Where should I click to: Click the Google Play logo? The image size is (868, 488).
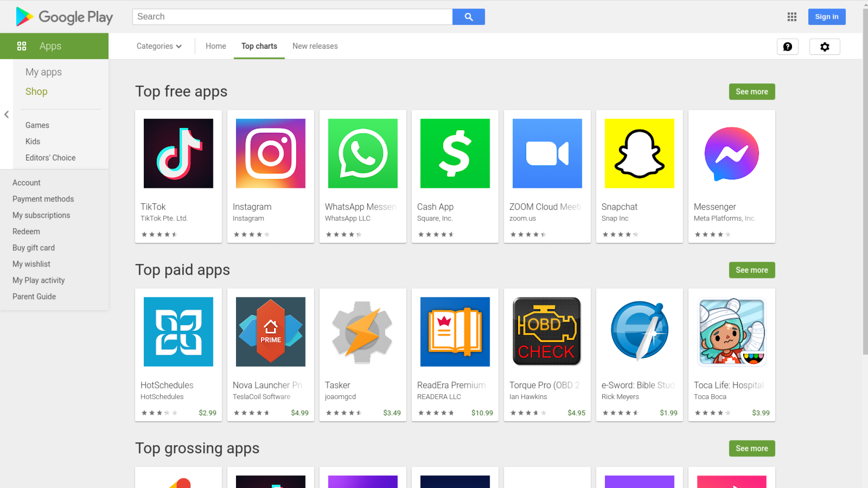(64, 17)
